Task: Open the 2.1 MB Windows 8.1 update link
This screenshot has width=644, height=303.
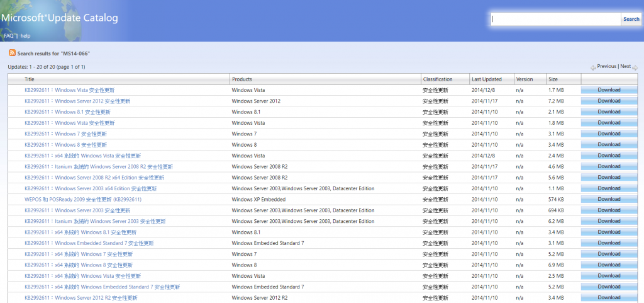Action: coord(67,112)
